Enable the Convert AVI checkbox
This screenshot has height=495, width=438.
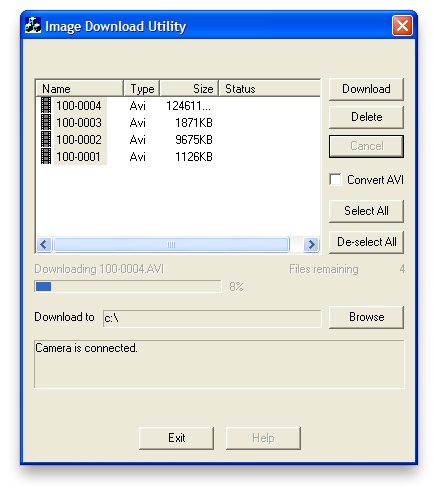pos(335,180)
